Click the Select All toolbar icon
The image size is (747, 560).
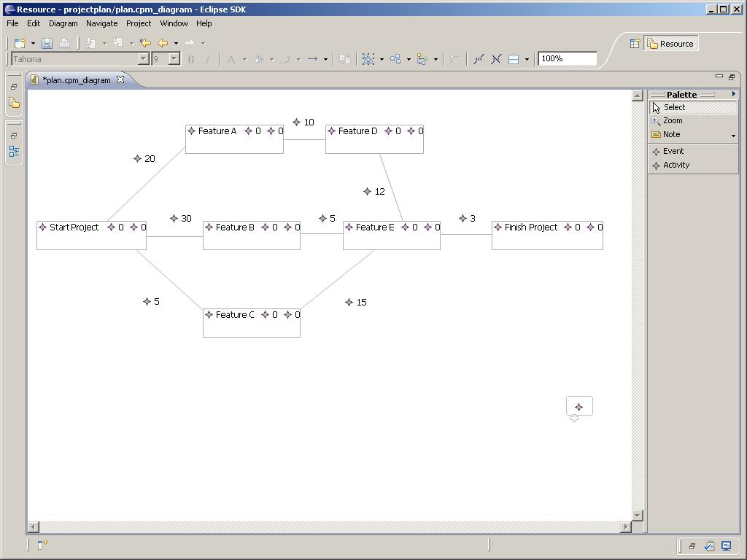pos(368,60)
